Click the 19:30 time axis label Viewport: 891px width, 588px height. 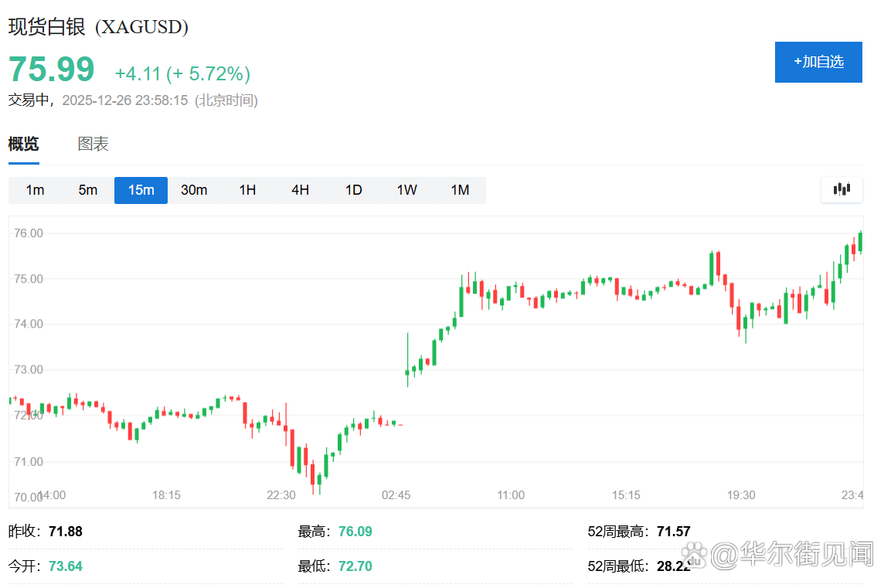[x=741, y=495]
